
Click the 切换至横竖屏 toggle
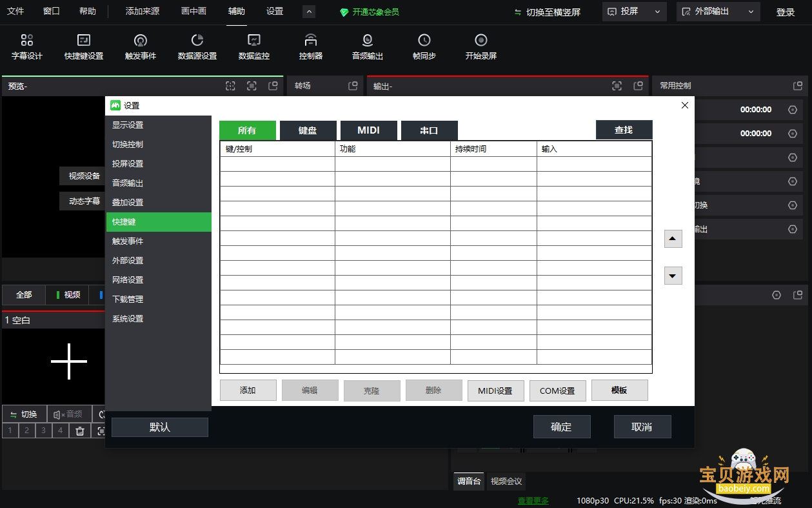[547, 12]
